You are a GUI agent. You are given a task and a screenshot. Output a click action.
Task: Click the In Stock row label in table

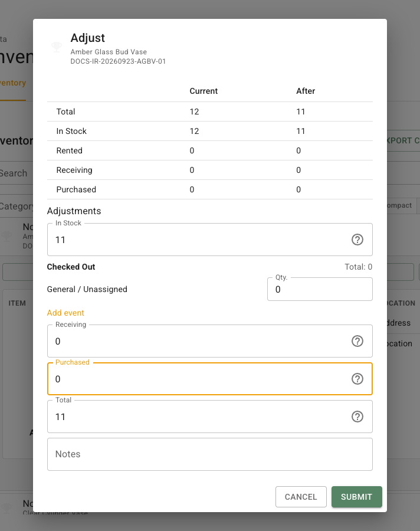click(71, 131)
